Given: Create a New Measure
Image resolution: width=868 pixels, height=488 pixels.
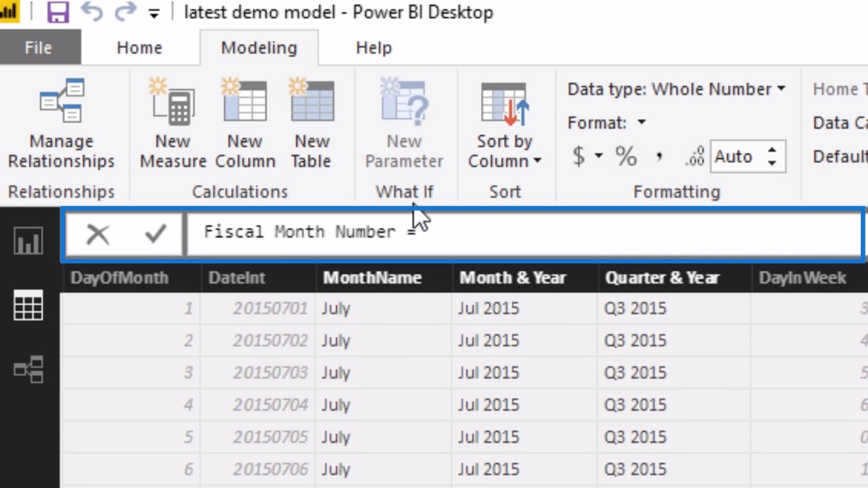Looking at the screenshot, I should click(173, 123).
